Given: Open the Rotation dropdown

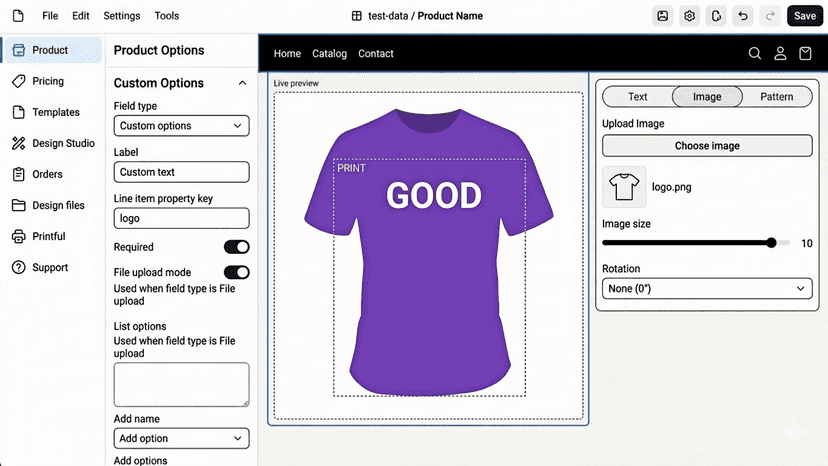Looking at the screenshot, I should pyautogui.click(x=707, y=288).
